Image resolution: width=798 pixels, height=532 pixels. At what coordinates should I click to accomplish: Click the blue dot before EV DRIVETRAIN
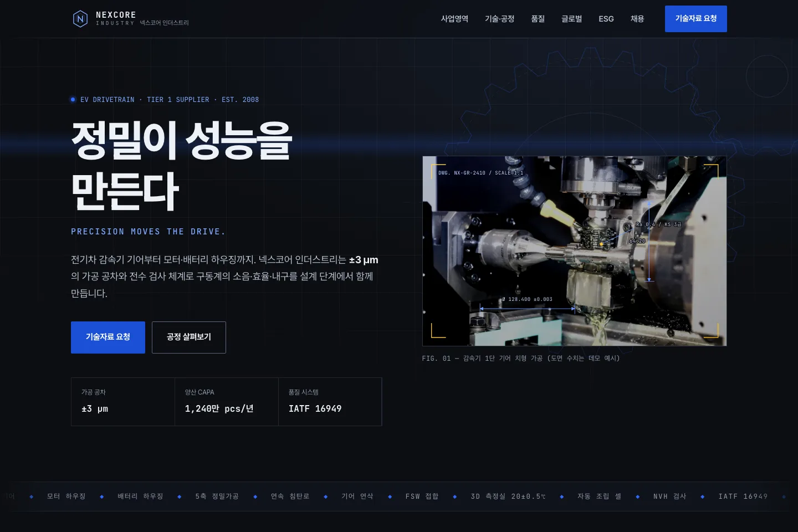pyautogui.click(x=73, y=100)
